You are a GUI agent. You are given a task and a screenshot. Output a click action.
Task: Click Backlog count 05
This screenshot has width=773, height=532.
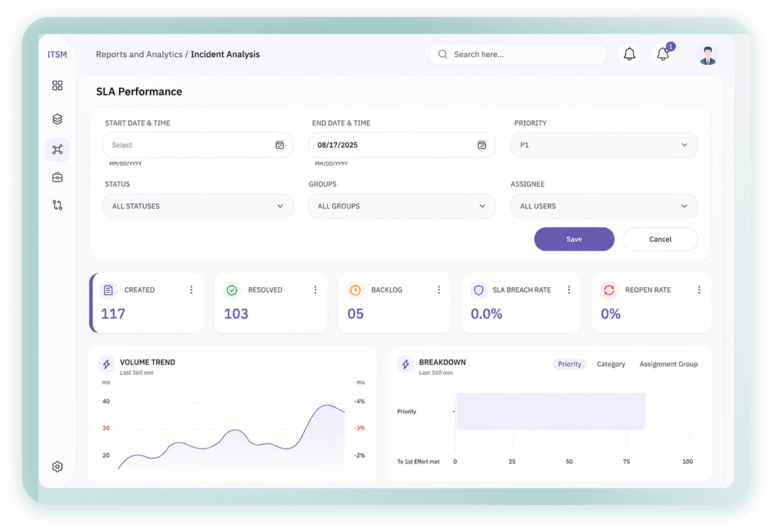coord(356,314)
